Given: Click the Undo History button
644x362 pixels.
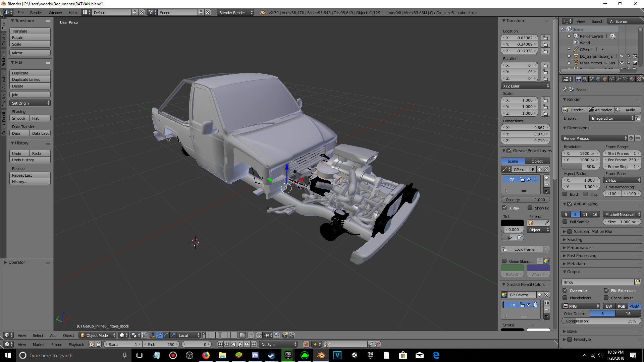Looking at the screenshot, I should [x=30, y=160].
